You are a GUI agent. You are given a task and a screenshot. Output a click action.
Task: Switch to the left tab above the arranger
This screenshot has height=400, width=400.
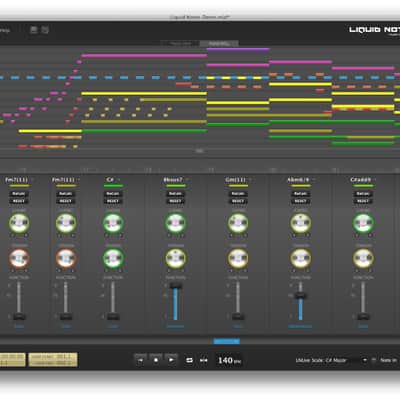(180, 43)
